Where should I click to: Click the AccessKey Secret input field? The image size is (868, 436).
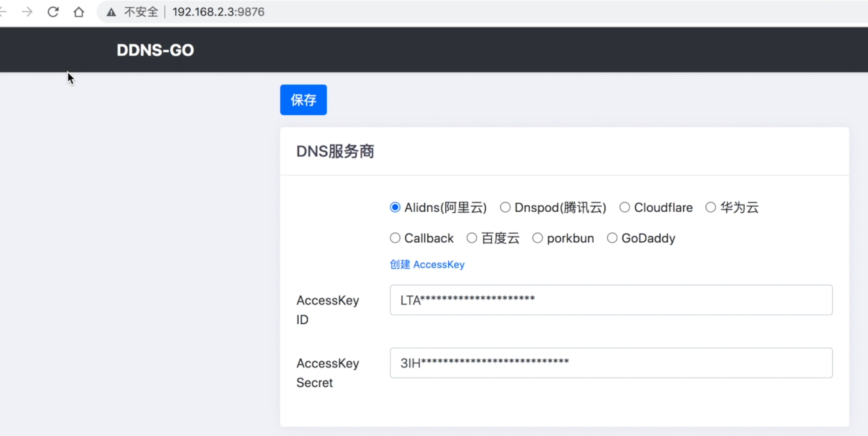pyautogui.click(x=609, y=363)
